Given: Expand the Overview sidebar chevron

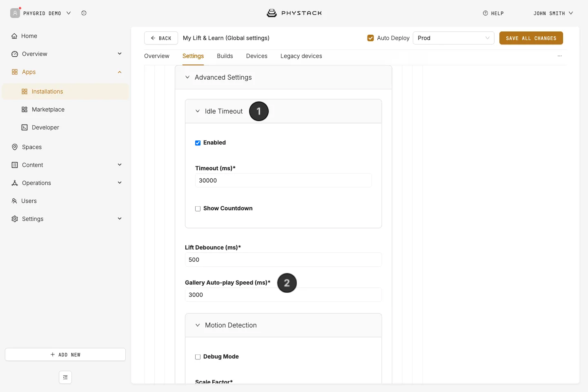Looking at the screenshot, I should 120,53.
